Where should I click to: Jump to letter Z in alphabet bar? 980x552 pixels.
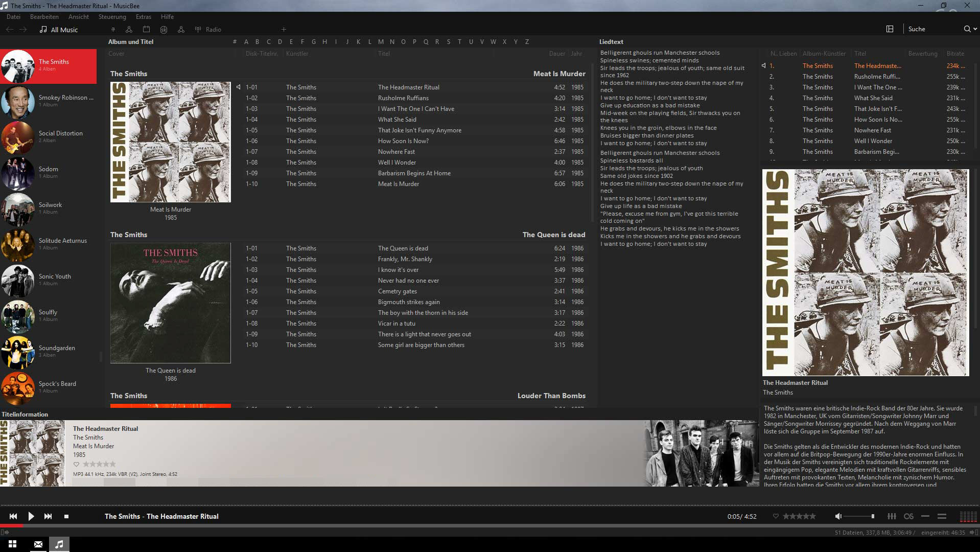pyautogui.click(x=527, y=42)
